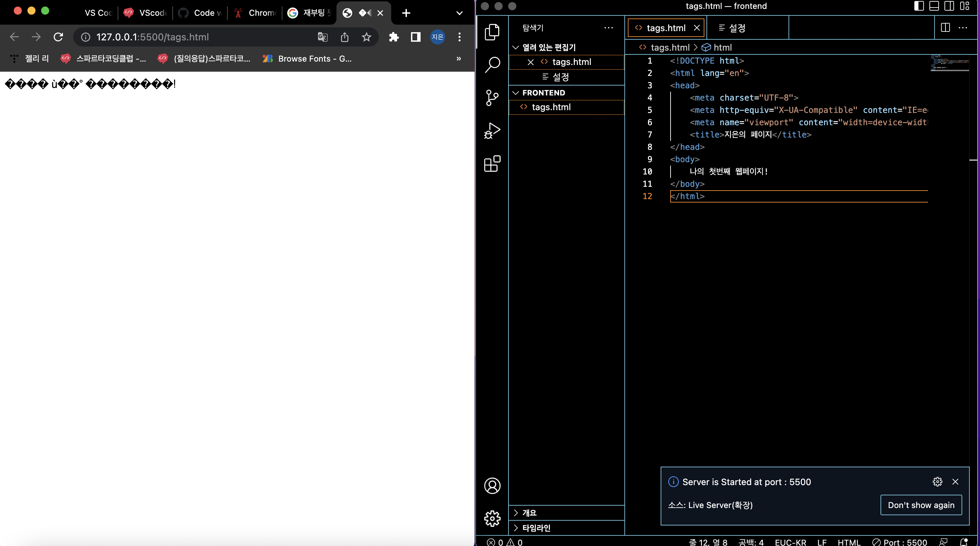The height and width of the screenshot is (546, 980).
Task: Translate this page icon in Chrome
Action: (322, 37)
